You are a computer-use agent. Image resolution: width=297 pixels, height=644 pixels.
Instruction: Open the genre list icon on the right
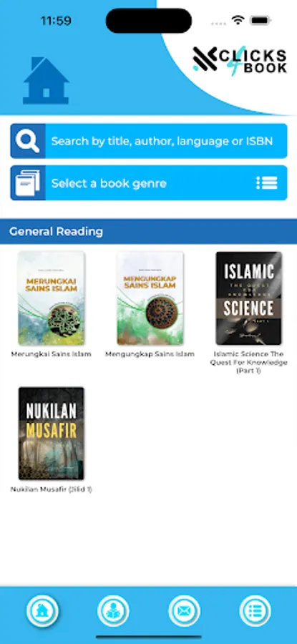(x=267, y=182)
